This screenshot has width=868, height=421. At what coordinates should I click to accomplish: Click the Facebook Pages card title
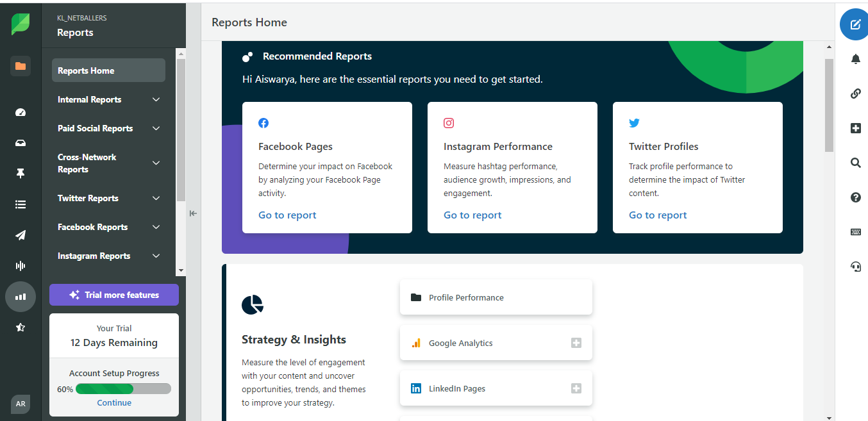tap(296, 146)
